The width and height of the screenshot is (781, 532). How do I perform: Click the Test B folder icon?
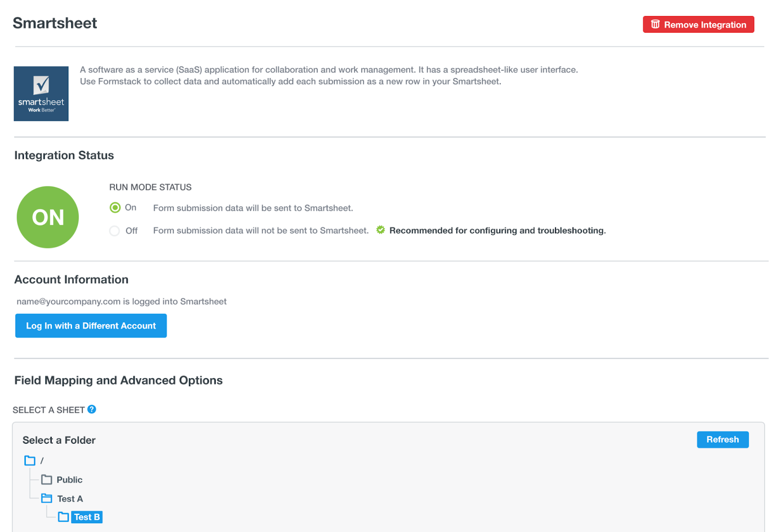point(63,516)
